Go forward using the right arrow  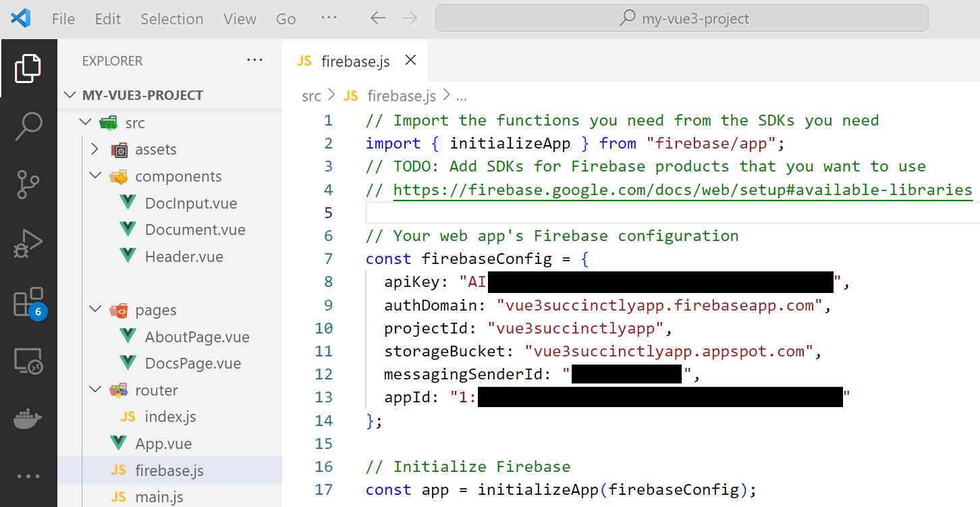tap(410, 18)
